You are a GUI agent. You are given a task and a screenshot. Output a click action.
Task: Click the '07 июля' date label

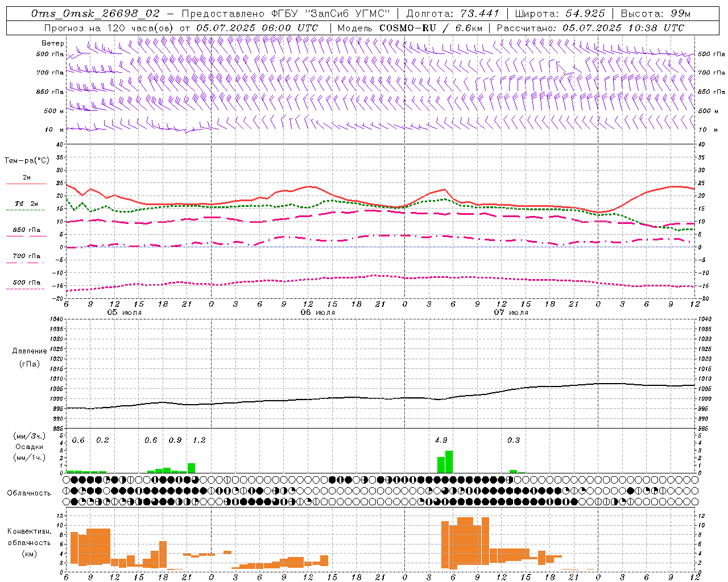(x=511, y=313)
